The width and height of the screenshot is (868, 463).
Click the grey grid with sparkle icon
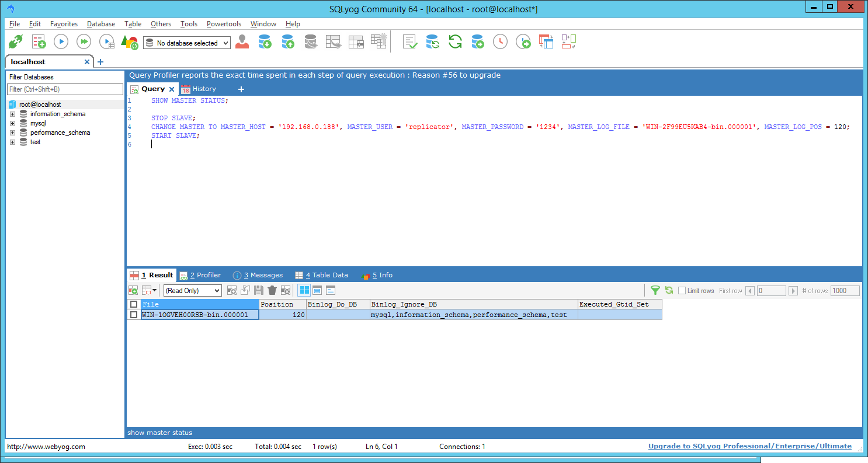(379, 41)
